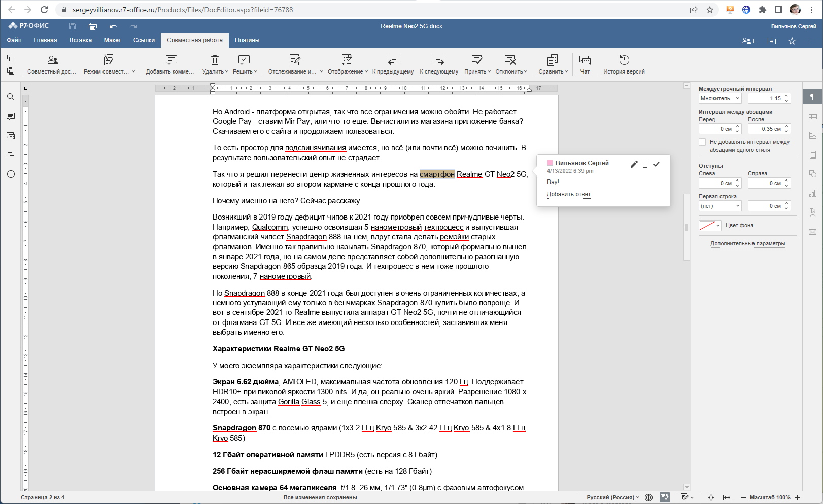Open the Чат panel

point(585,64)
